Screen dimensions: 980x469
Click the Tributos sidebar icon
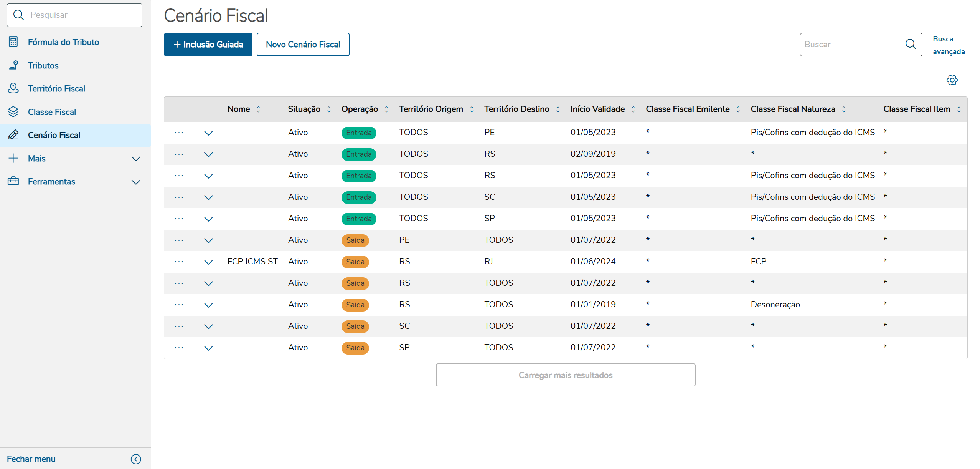coord(13,65)
